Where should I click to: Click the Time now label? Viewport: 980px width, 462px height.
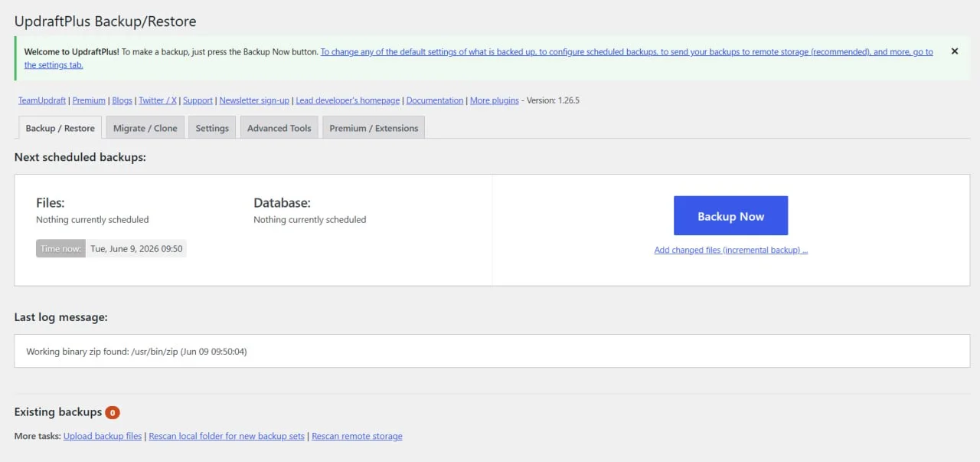click(x=60, y=249)
